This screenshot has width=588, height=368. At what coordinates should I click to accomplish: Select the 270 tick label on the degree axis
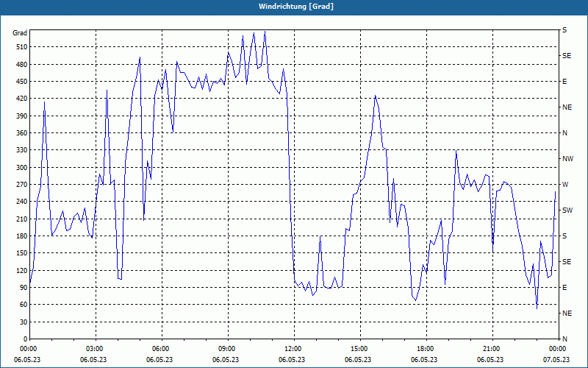pos(22,185)
